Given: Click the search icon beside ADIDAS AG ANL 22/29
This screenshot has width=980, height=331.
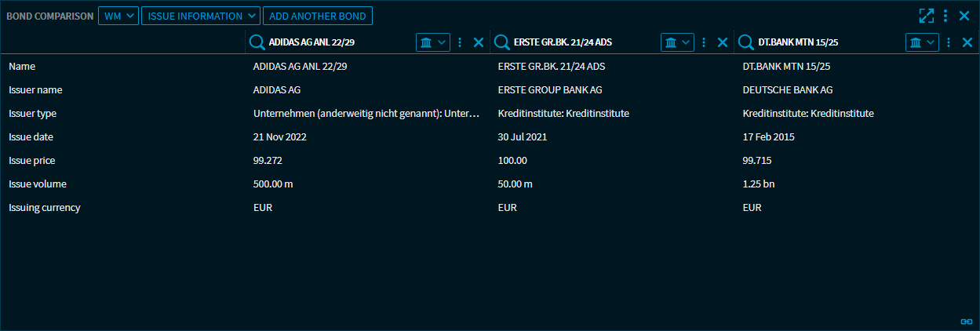Looking at the screenshot, I should (257, 42).
